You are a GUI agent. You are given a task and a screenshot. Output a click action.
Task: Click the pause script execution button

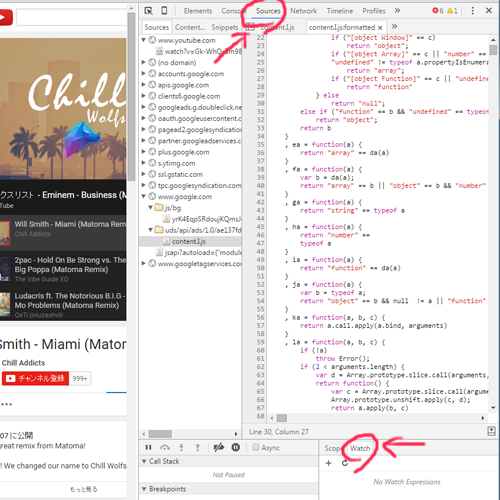click(149, 447)
